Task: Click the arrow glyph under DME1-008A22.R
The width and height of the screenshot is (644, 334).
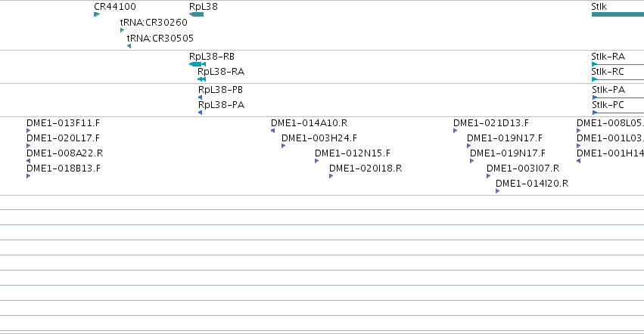Action: coord(28,161)
